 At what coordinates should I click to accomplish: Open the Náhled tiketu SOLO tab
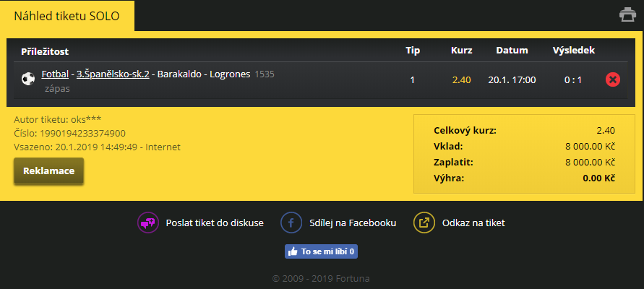coord(66,15)
